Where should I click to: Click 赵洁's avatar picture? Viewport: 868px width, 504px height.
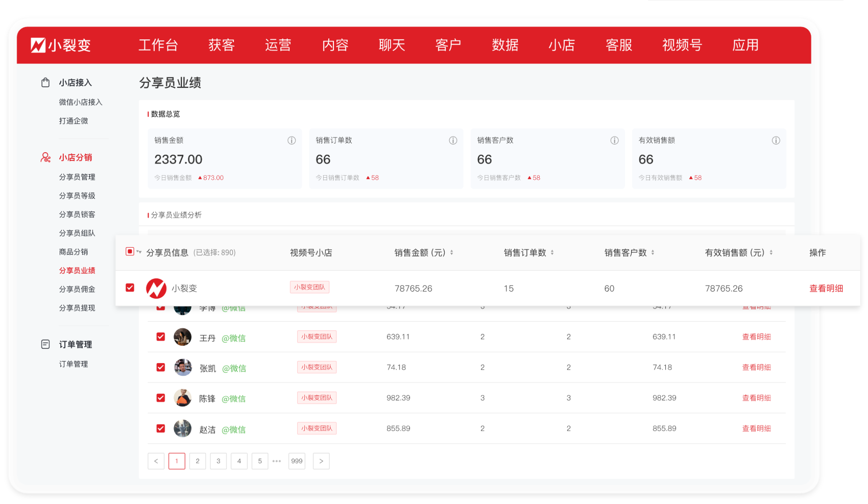click(182, 429)
